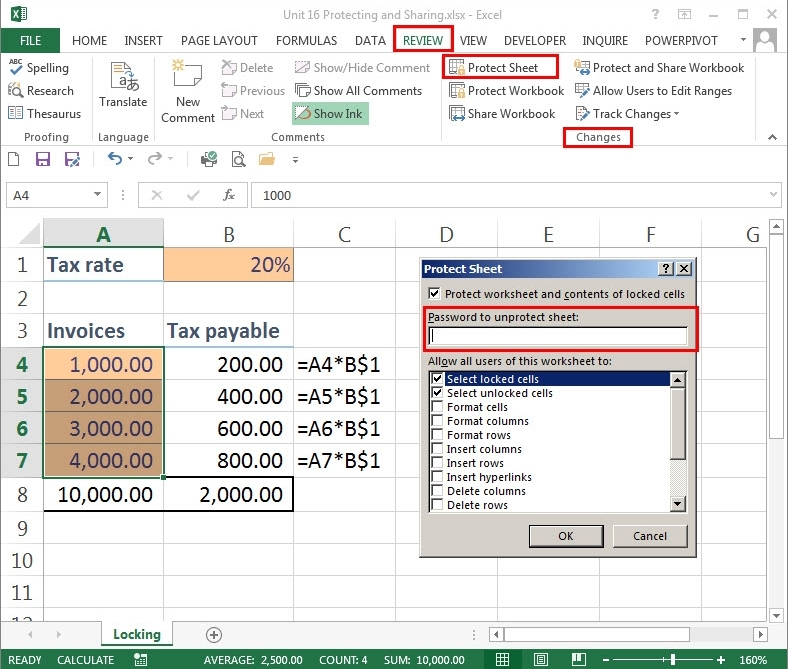Add a new sheet
788x669 pixels.
click(x=214, y=635)
